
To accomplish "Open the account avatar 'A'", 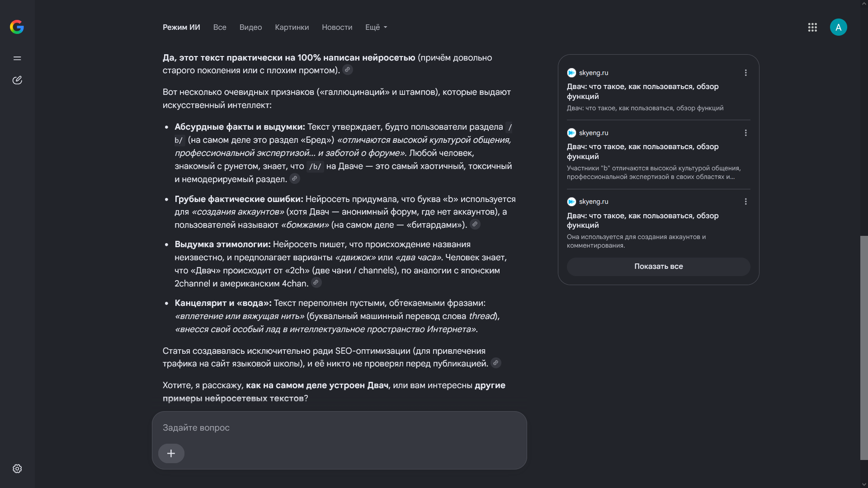I will [838, 27].
